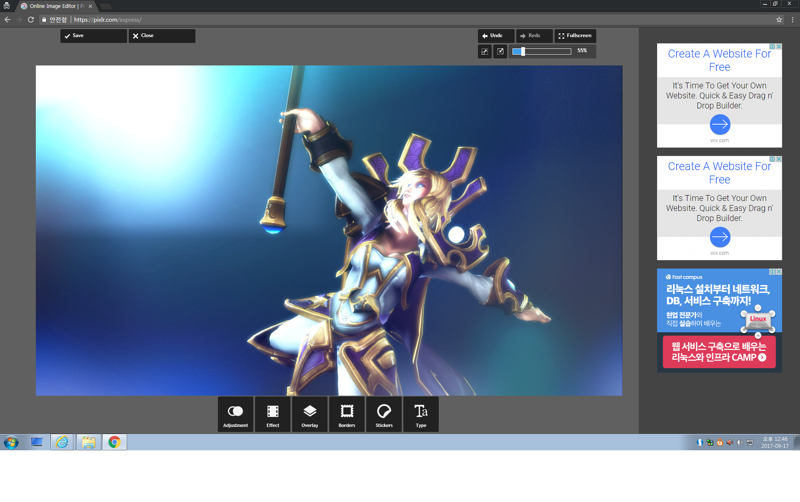Screen dimensions: 800x502
Task: Click the Close button in the editor
Action: [x=162, y=36]
